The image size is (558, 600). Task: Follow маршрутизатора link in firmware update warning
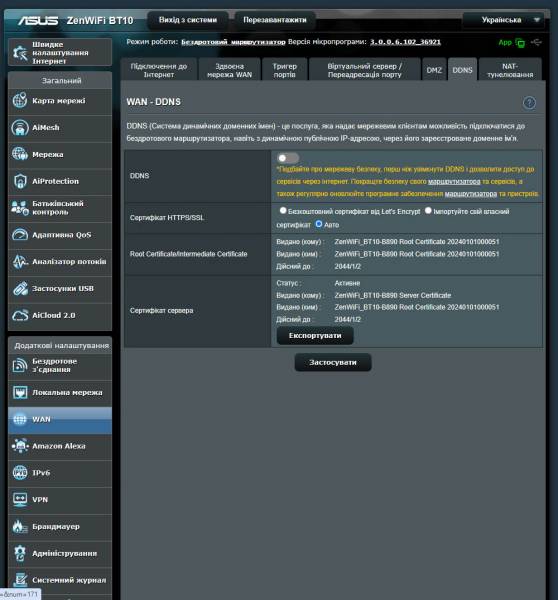471,194
